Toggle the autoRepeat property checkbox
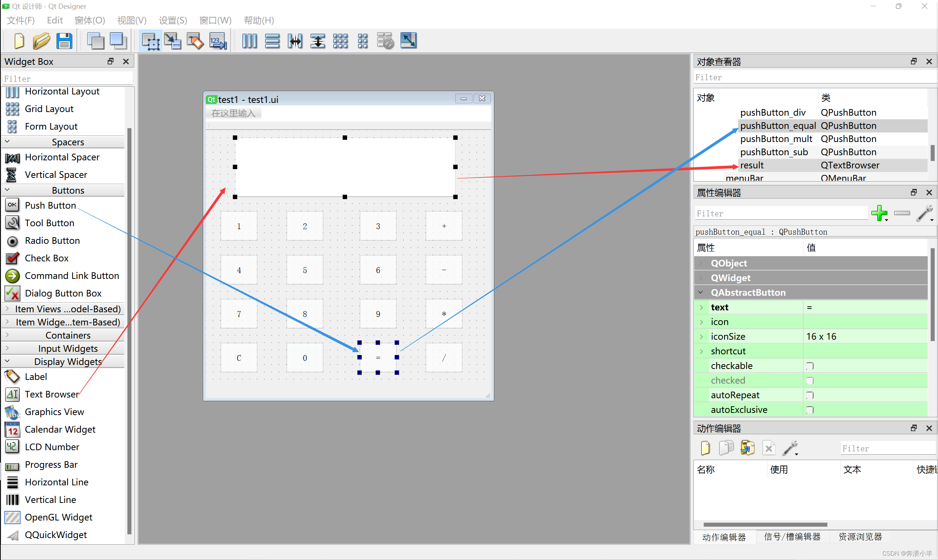The width and height of the screenshot is (938, 560). (810, 395)
